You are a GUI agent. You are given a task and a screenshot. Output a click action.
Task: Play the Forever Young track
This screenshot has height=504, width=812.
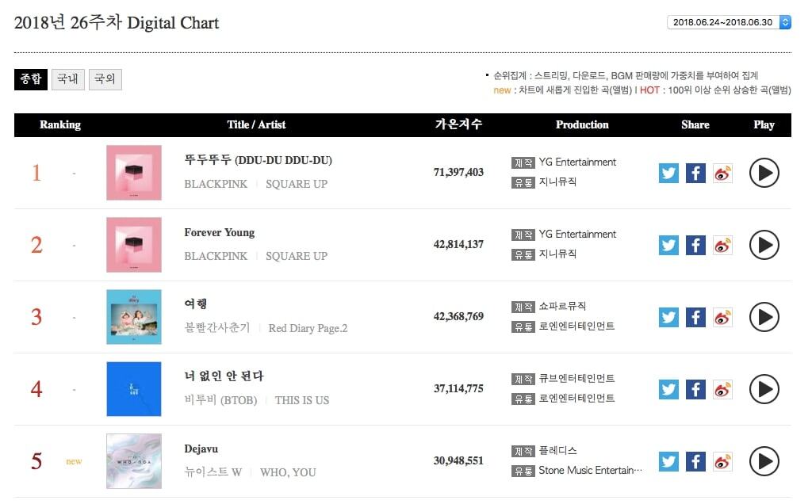(x=764, y=245)
